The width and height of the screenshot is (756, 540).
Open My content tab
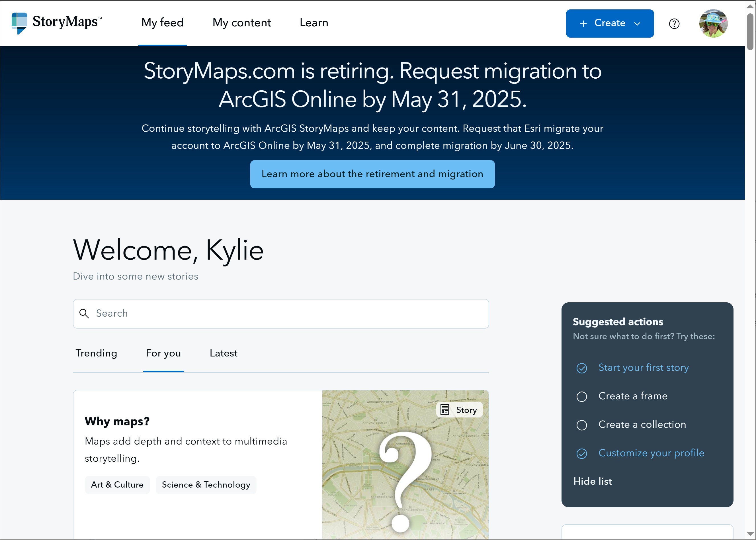(241, 23)
